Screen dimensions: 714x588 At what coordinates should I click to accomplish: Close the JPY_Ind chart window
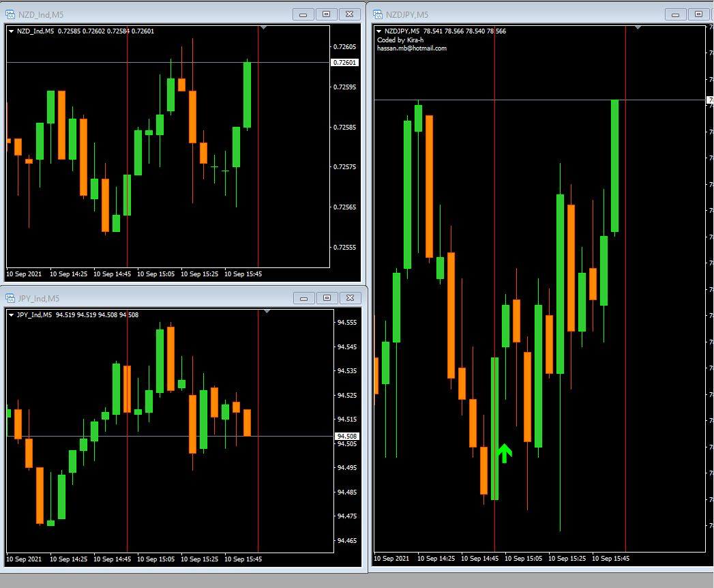(x=350, y=298)
